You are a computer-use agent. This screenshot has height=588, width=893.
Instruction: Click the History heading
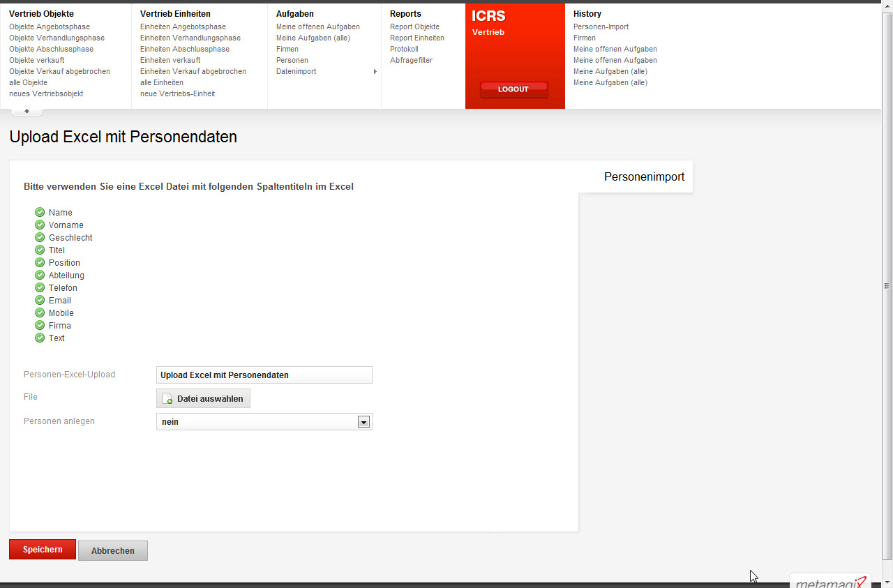pos(587,14)
